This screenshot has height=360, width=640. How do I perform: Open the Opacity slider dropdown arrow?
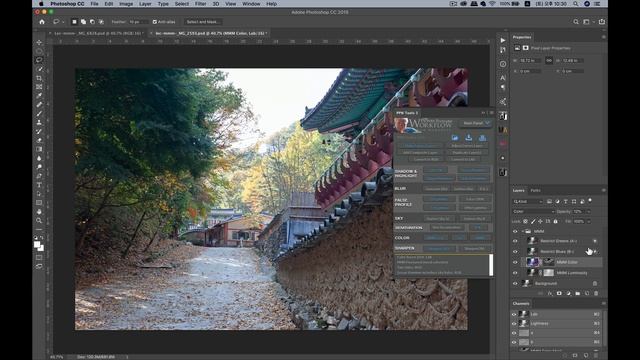coord(588,211)
